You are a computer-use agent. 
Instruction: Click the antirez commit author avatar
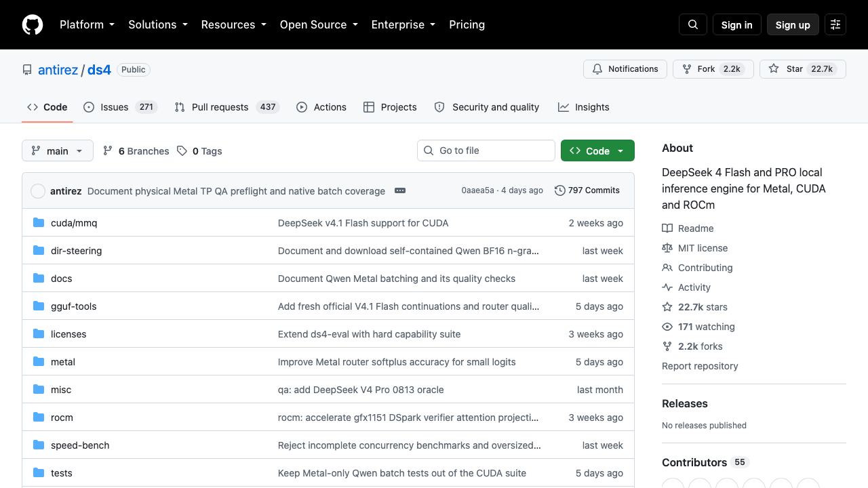pos(38,191)
